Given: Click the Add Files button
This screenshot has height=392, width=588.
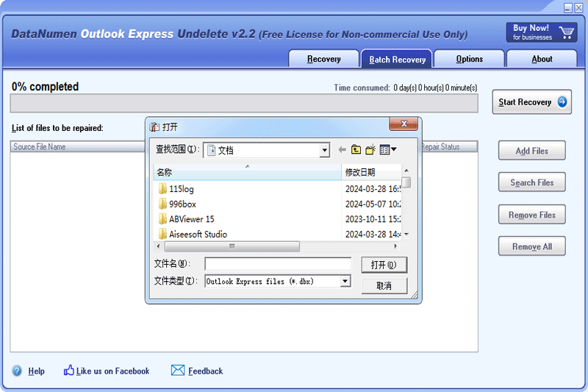Looking at the screenshot, I should coord(531,151).
